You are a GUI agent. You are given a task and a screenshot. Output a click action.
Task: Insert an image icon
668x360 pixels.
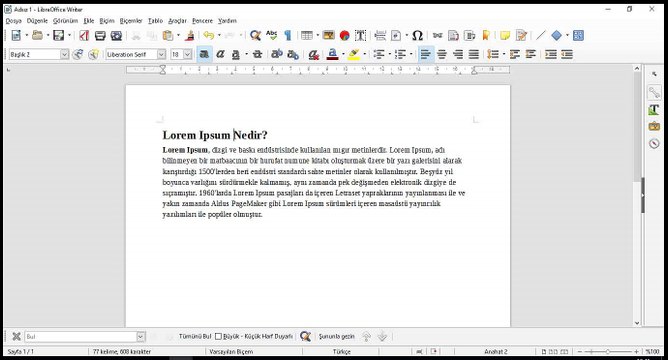pos(328,35)
